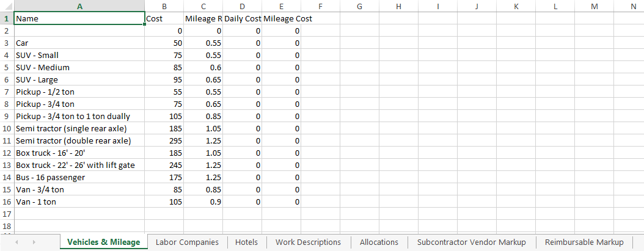Select column A header
Viewport: 644px width, 251px height.
(79, 6)
